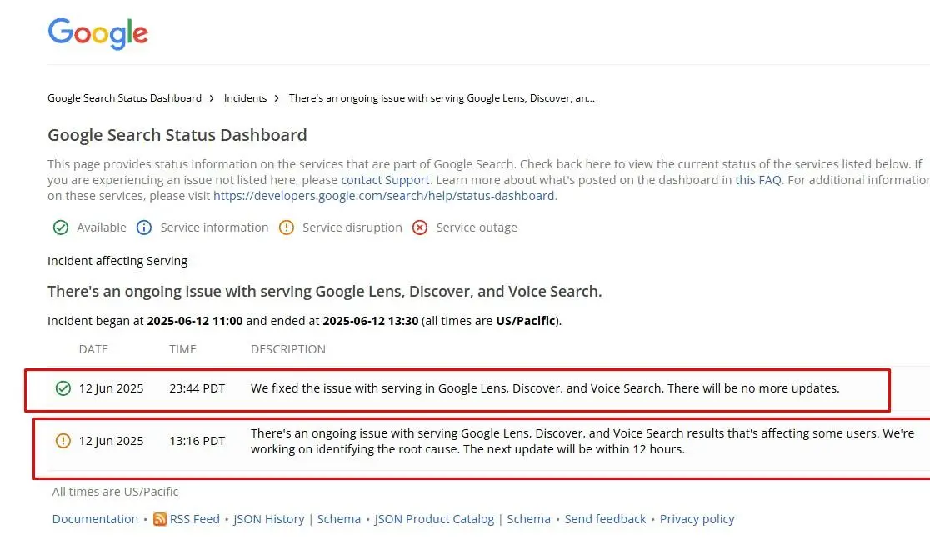Click the TIME column header
The width and height of the screenshot is (930, 560).
click(x=182, y=349)
